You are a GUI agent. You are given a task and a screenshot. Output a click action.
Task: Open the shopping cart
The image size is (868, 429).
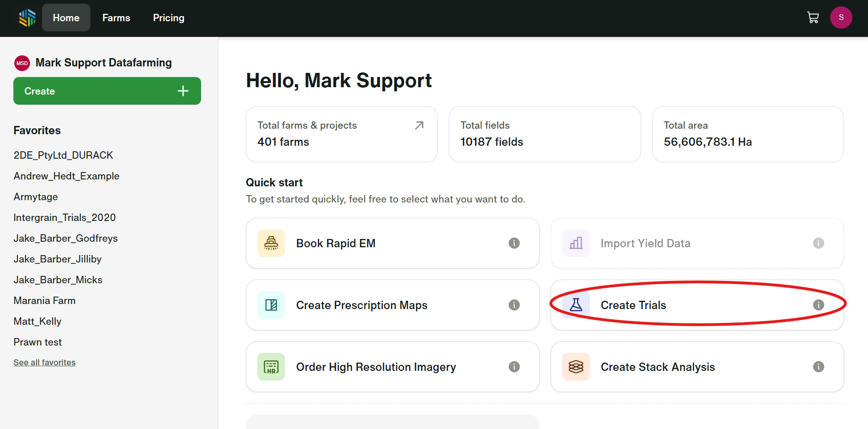pos(813,18)
